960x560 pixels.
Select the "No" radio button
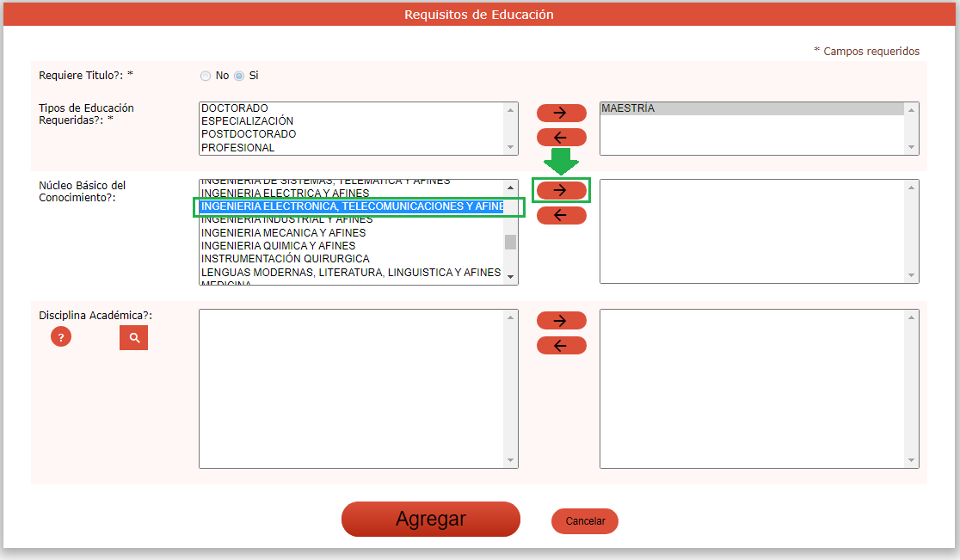(x=206, y=76)
